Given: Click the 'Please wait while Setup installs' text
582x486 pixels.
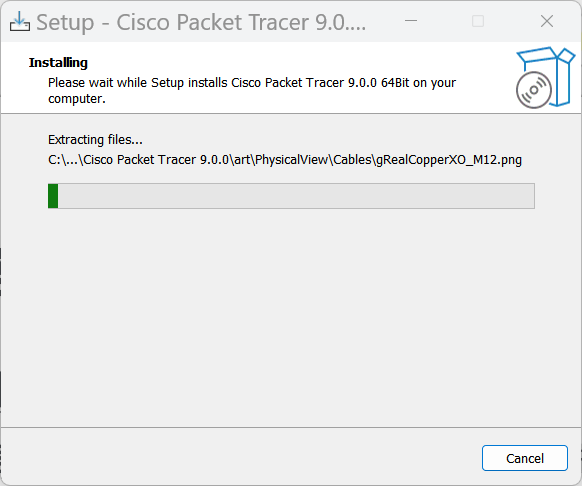Looking at the screenshot, I should pyautogui.click(x=137, y=82).
